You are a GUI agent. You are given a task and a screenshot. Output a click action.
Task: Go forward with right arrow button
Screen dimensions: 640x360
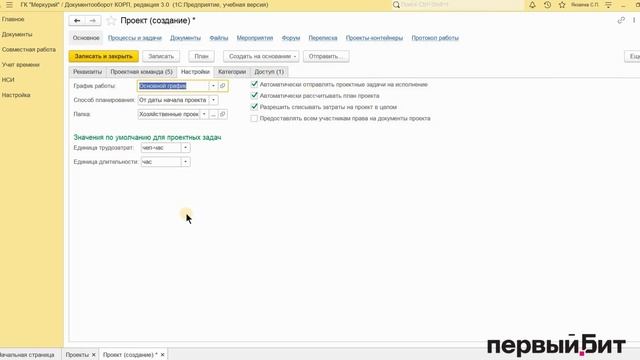pyautogui.click(x=93, y=20)
